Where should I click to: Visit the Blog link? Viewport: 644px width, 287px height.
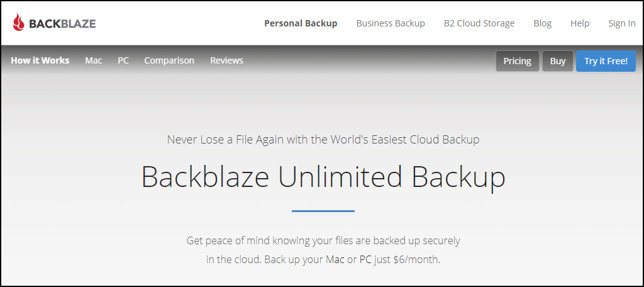[x=543, y=23]
